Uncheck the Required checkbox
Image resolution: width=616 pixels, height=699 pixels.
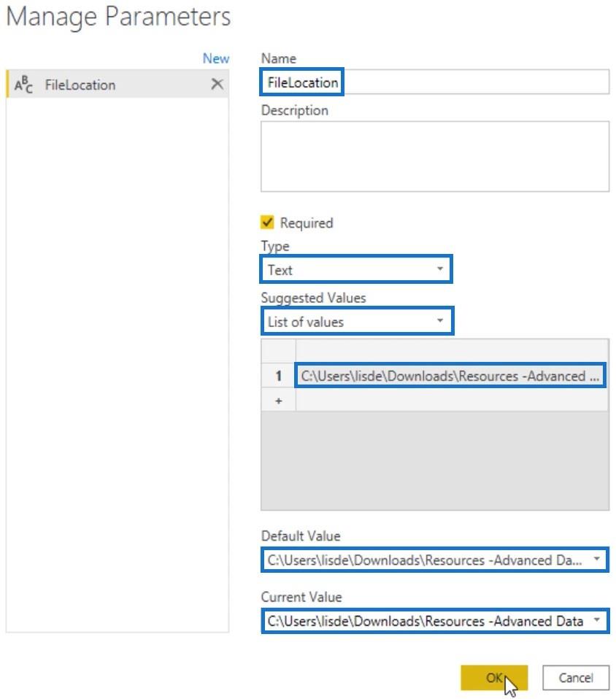[268, 223]
